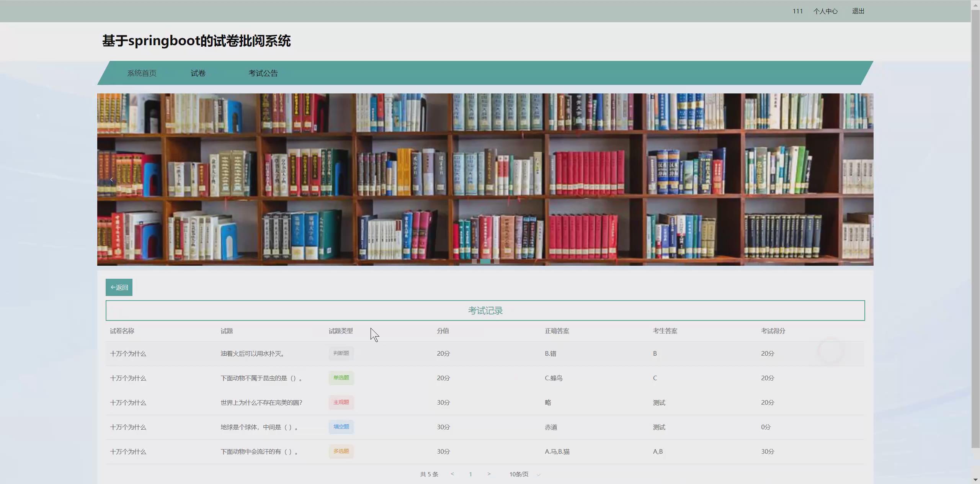Open the 试卷 navigation item

[198, 73]
